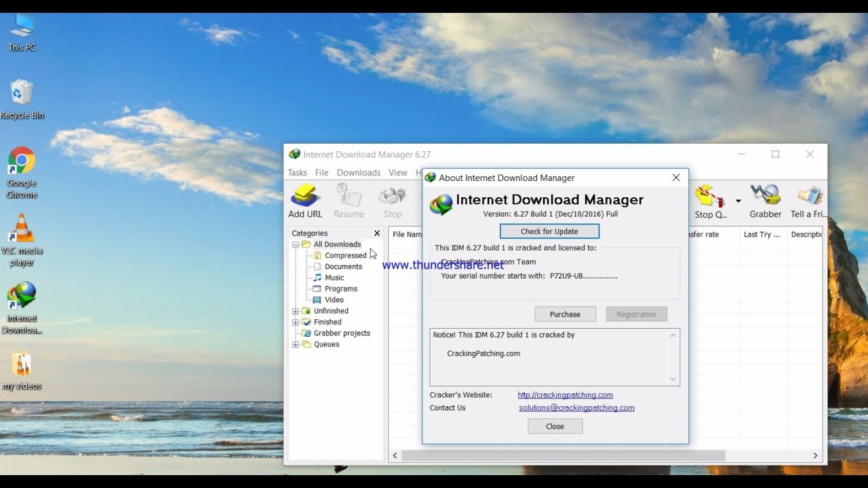
Task: Open dropdown arrow beside Stop Queue
Action: pyautogui.click(x=738, y=201)
